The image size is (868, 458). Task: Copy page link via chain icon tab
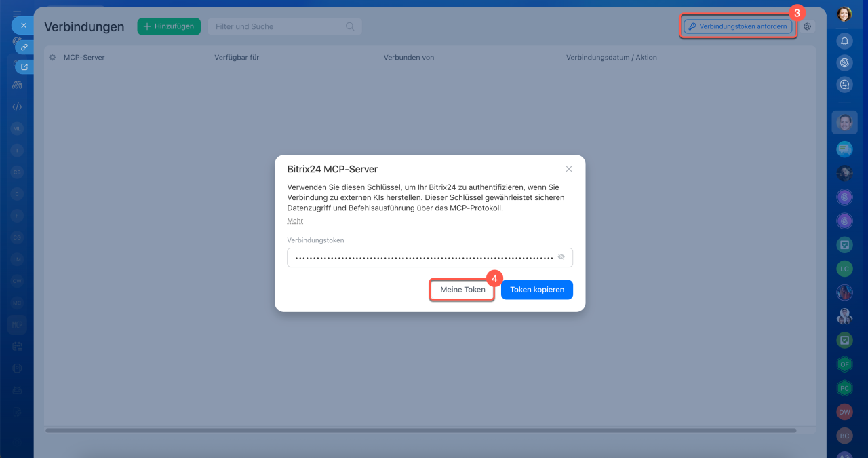[x=24, y=47]
